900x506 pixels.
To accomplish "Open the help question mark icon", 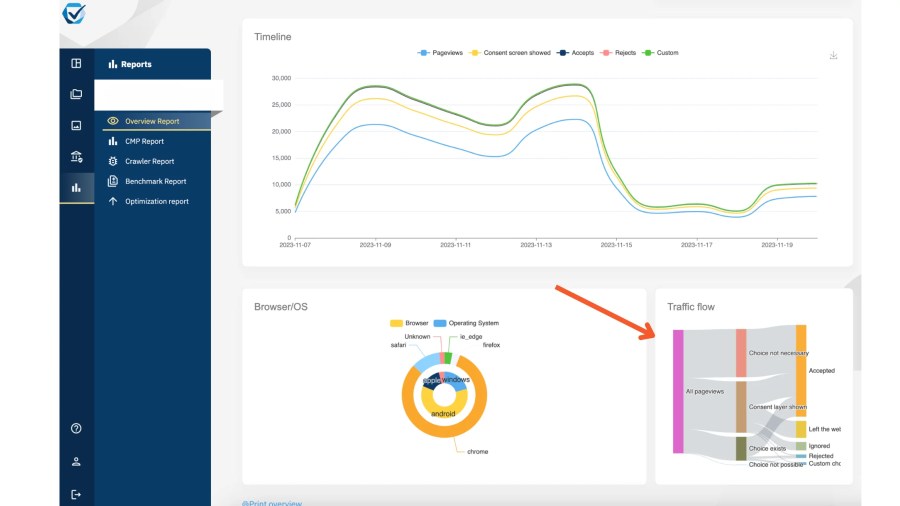I will 76,429.
